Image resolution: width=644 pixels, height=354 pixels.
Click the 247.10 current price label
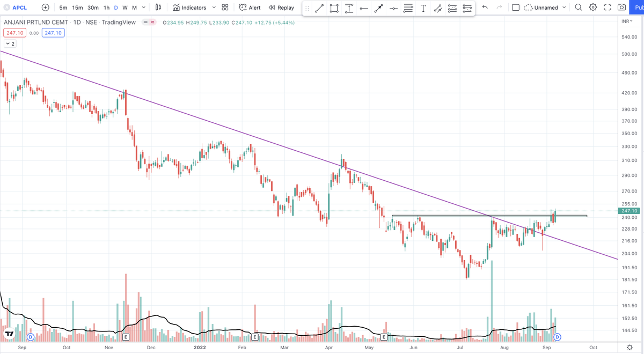(628, 211)
